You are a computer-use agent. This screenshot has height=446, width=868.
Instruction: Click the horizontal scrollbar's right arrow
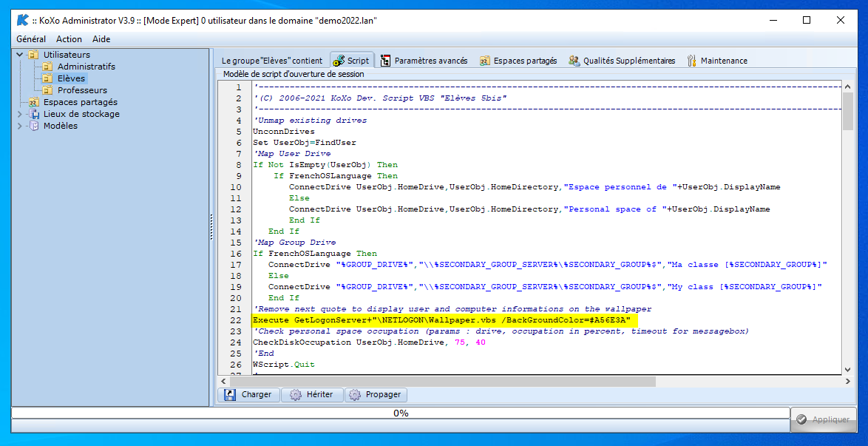[847, 381]
